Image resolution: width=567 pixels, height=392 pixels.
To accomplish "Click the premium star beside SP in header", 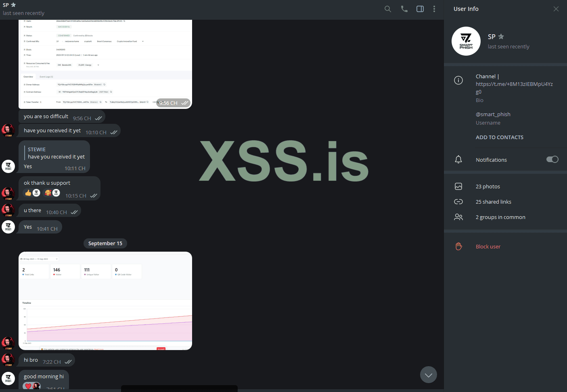I will [x=13, y=5].
